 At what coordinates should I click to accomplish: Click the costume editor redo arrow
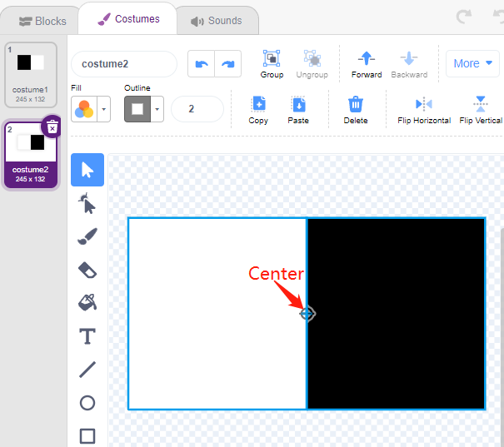tap(228, 64)
